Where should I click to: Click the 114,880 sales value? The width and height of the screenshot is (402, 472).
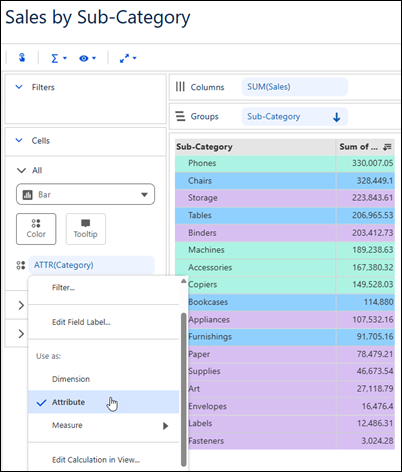(379, 302)
